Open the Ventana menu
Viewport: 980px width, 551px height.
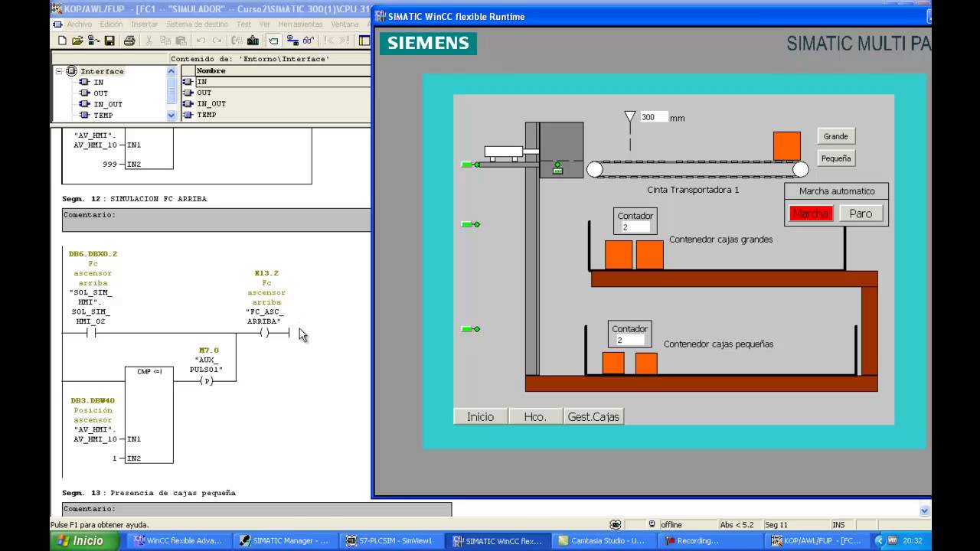(x=345, y=24)
